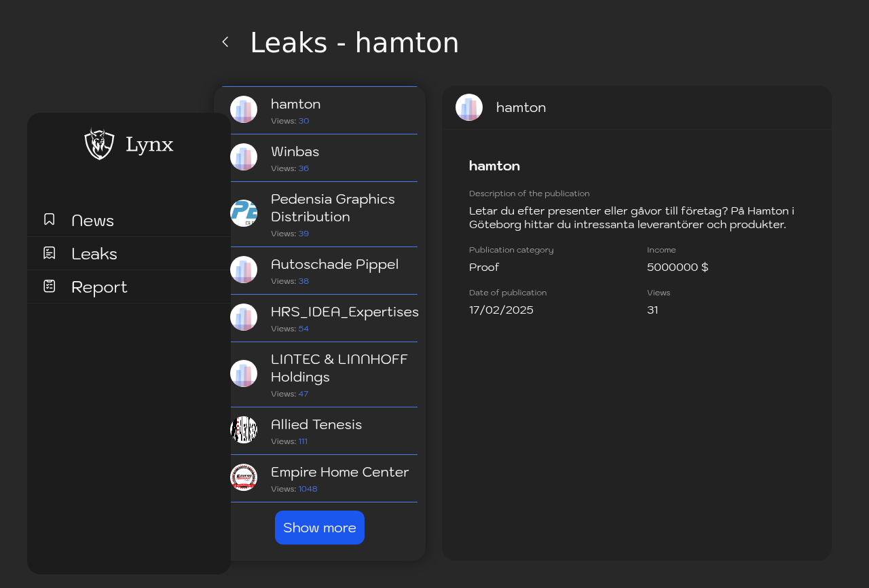Load more leaks with Show more
The image size is (869, 588).
coord(320,528)
